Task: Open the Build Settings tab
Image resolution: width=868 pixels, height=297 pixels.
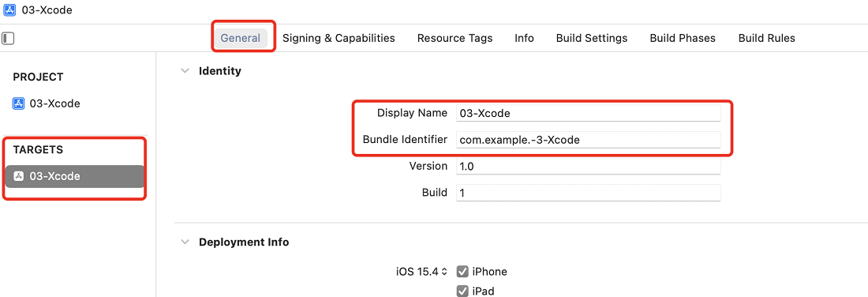Action: (592, 38)
